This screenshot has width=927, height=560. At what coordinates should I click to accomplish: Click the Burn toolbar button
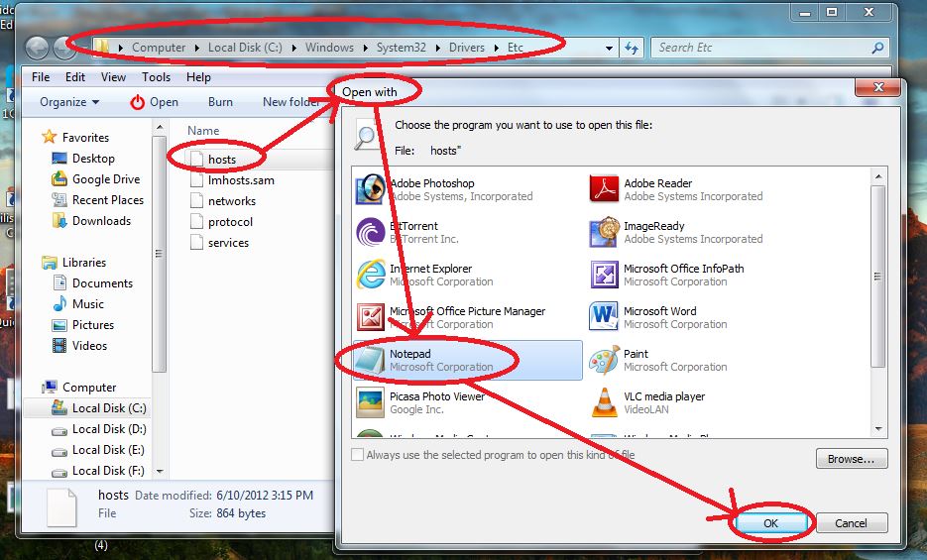click(220, 102)
